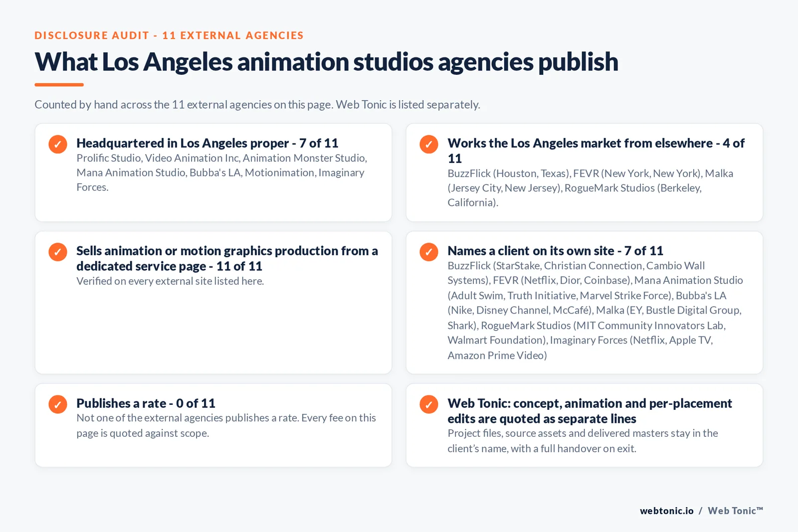
Task: Click heading 'Headquartered in Los Angeles proper - 7 of 11'
Action: pos(207,143)
